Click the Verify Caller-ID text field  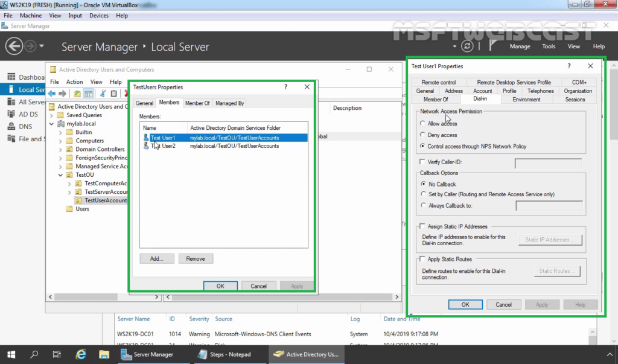tap(548, 163)
